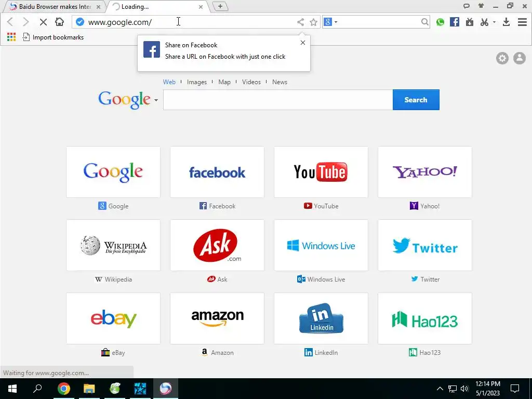Open the Windows Live speed dial tile

click(x=321, y=245)
